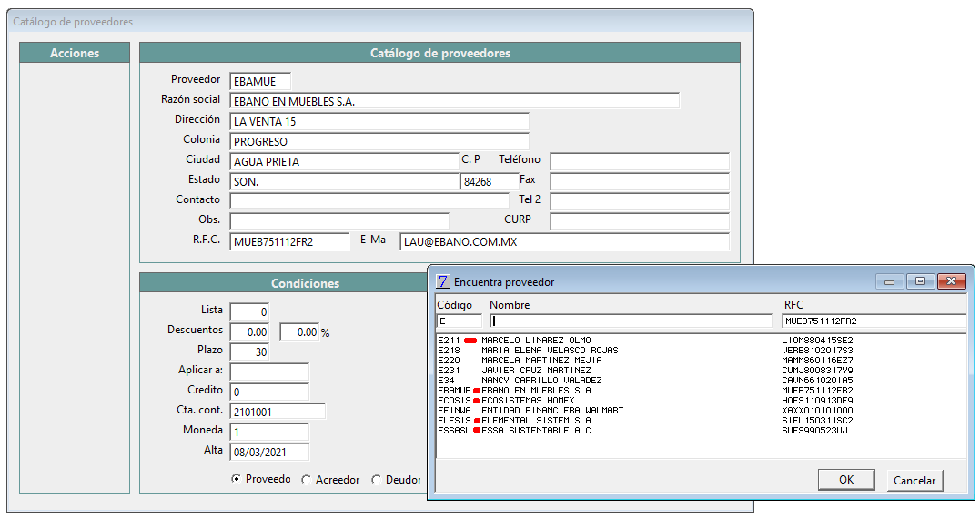Click the Moneda field
980x520 pixels.
click(x=269, y=432)
